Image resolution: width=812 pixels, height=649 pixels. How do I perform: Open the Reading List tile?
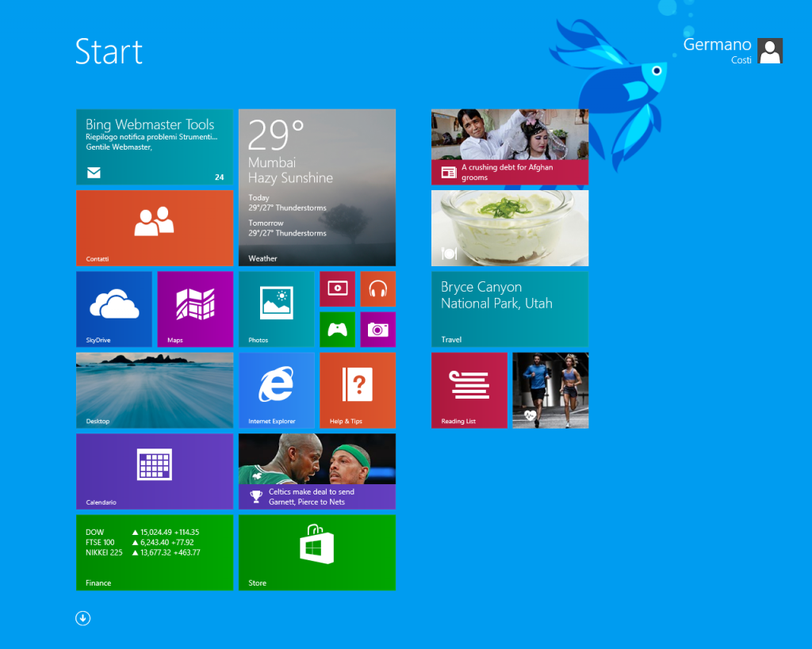pos(469,390)
